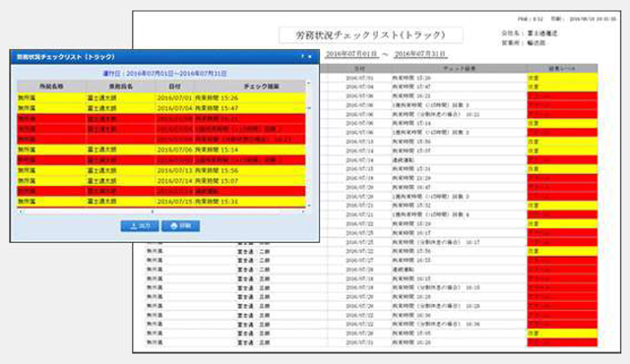Select the yellow 2016/07/06 拘束時間 15:14 row

point(161,150)
